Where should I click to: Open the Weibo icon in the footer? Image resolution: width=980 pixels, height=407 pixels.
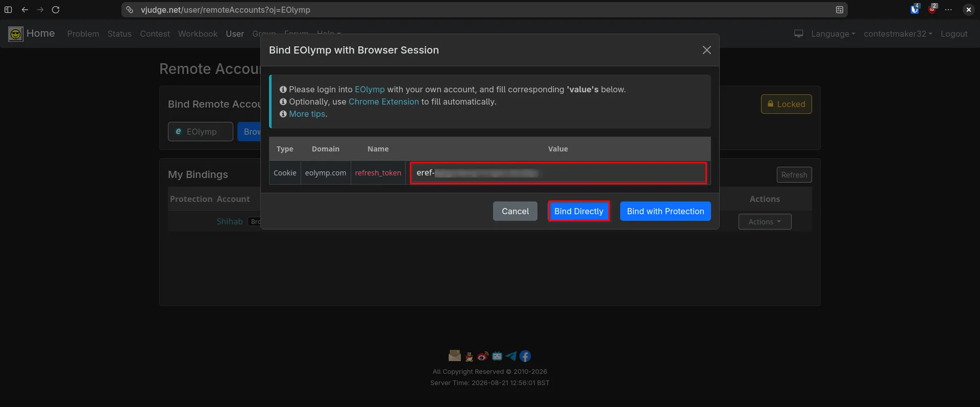(483, 356)
